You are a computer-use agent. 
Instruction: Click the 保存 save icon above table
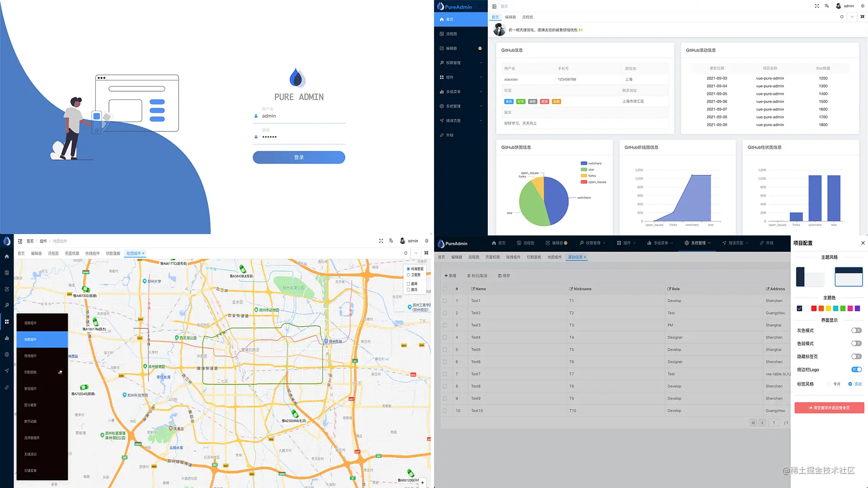point(500,276)
